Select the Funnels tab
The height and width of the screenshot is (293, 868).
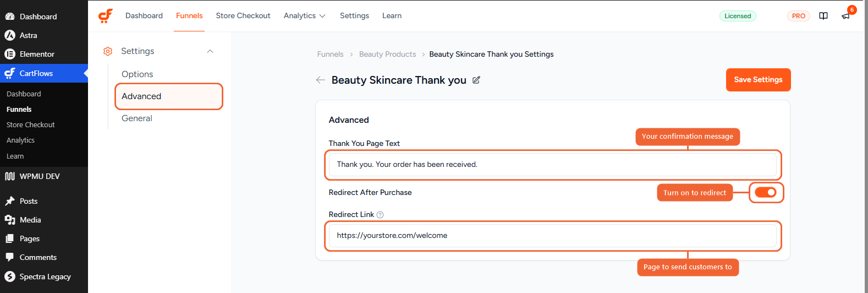(189, 16)
